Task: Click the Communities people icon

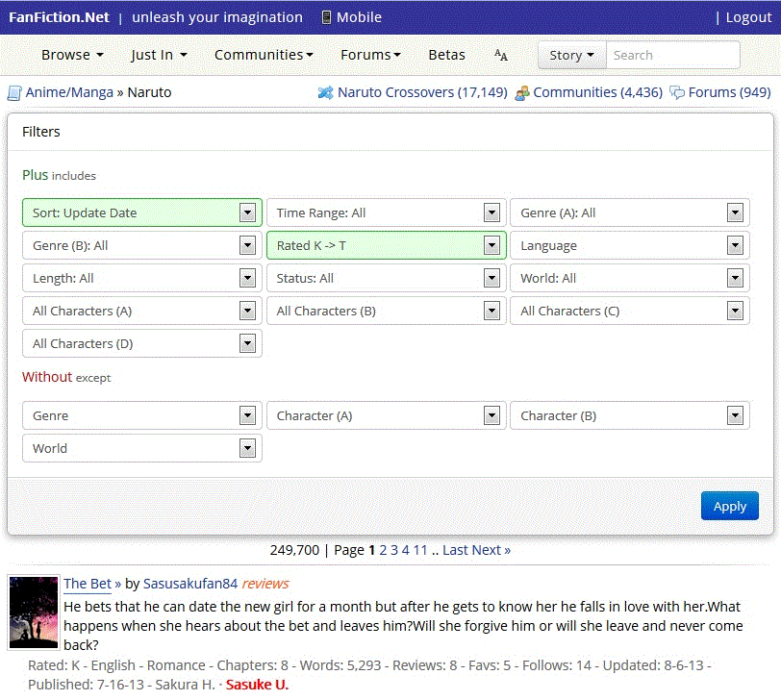Action: 522,93
